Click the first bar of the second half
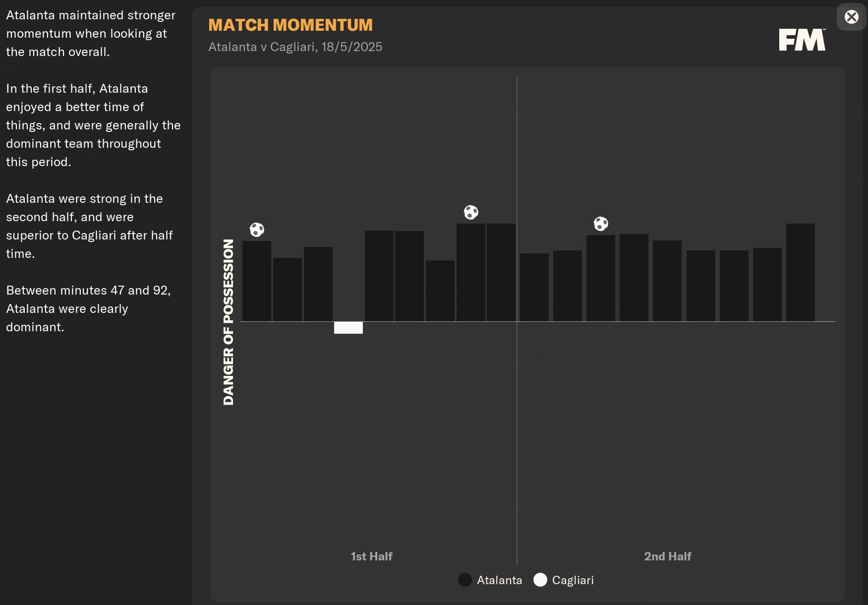 (534, 288)
